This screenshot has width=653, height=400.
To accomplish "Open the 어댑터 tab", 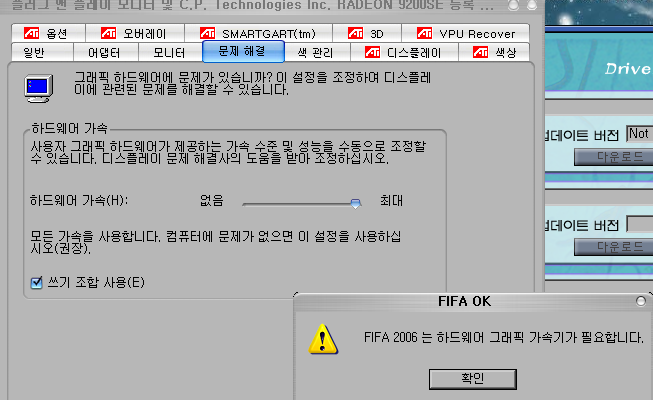I will pos(106,52).
